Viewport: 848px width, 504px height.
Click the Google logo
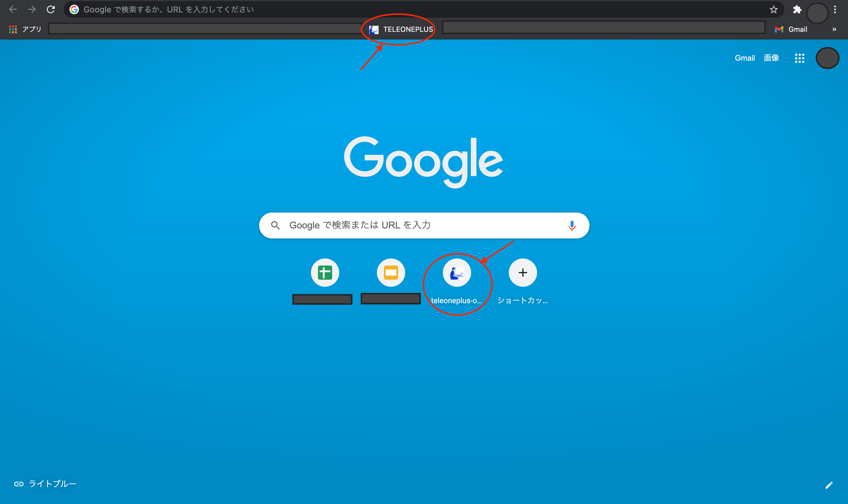(423, 162)
